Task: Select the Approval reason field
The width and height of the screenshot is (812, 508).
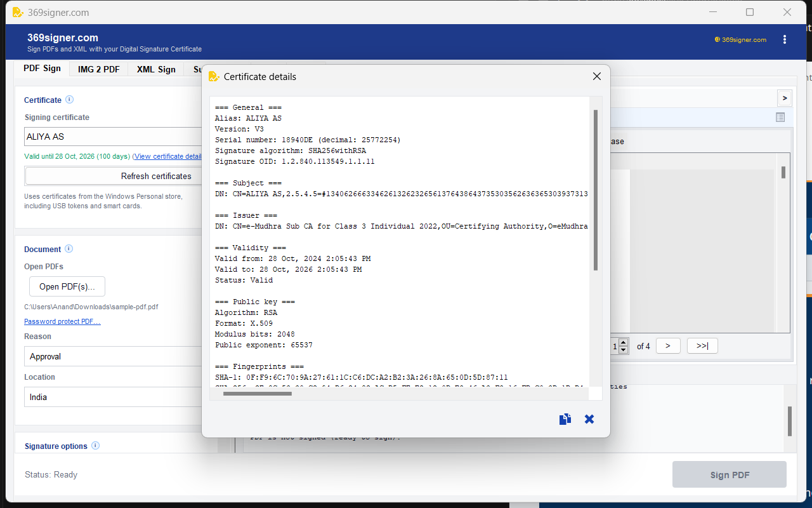Action: pyautogui.click(x=114, y=356)
